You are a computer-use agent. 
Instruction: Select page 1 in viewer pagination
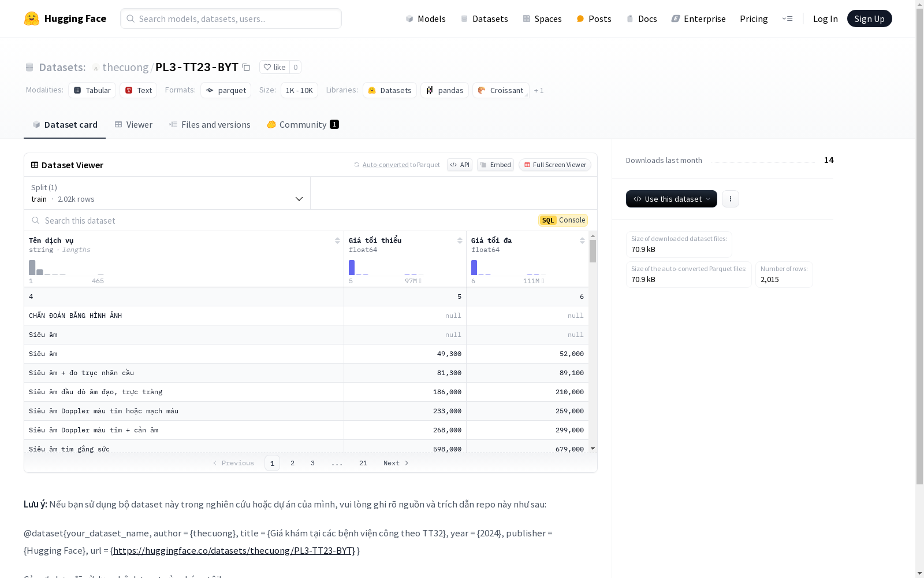[272, 463]
